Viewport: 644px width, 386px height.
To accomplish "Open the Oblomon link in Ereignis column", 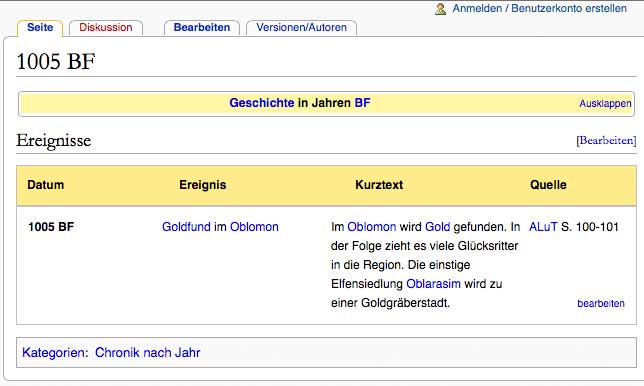I will click(x=254, y=227).
